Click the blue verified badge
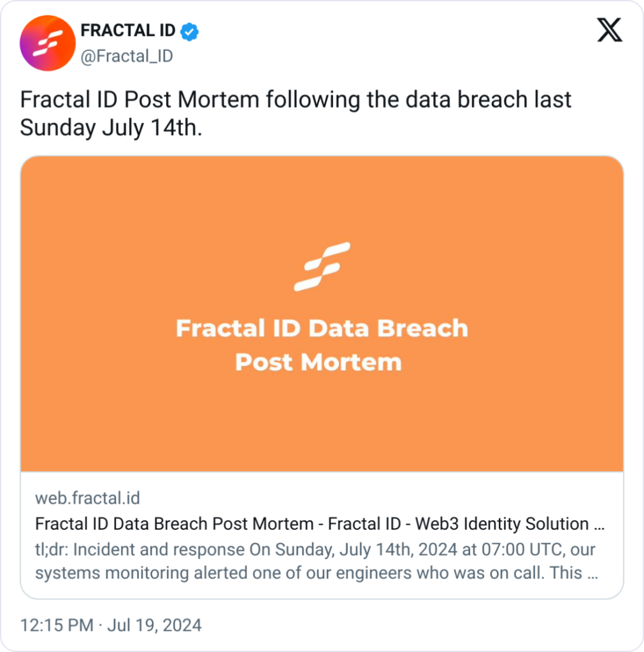 pos(189,31)
